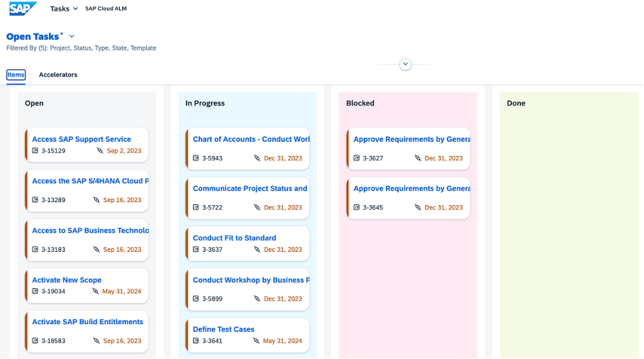Click due date icon on card 3-5722
The image size is (644, 359).
click(x=257, y=207)
